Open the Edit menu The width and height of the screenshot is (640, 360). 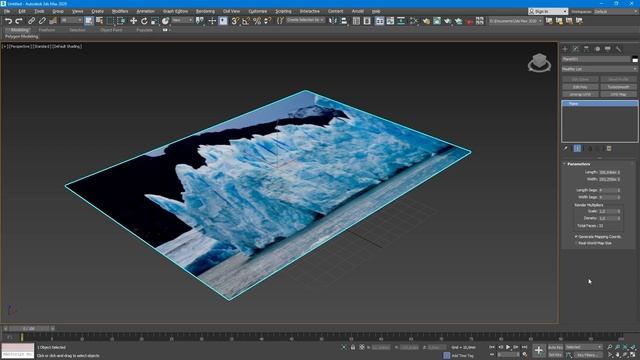(22, 11)
